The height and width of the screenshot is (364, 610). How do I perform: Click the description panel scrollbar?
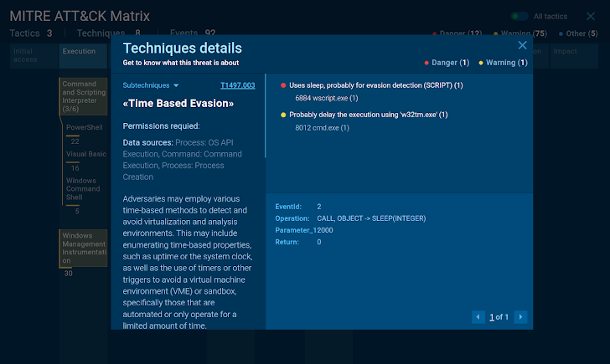pos(265,117)
